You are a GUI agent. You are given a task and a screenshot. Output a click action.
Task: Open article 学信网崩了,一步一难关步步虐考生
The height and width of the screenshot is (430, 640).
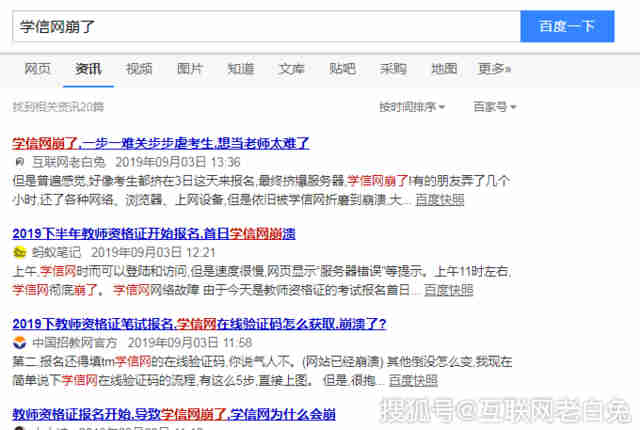pos(161,143)
